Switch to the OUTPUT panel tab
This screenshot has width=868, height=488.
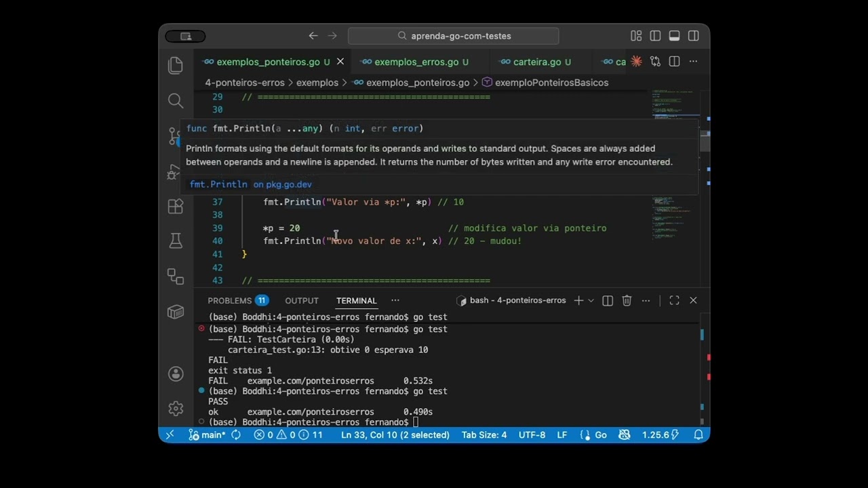302,300
